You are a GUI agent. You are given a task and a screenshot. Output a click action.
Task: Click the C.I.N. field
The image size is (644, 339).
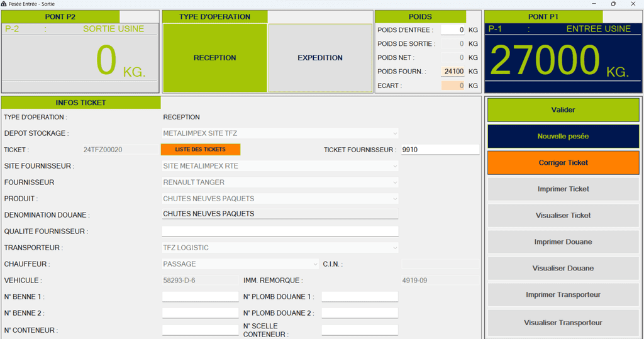440,264
